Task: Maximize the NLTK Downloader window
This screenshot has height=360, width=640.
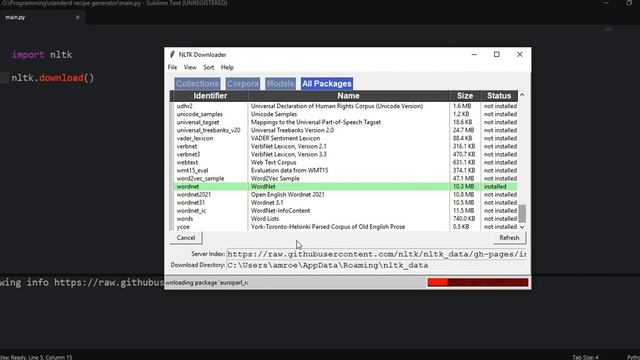Action: pos(496,54)
